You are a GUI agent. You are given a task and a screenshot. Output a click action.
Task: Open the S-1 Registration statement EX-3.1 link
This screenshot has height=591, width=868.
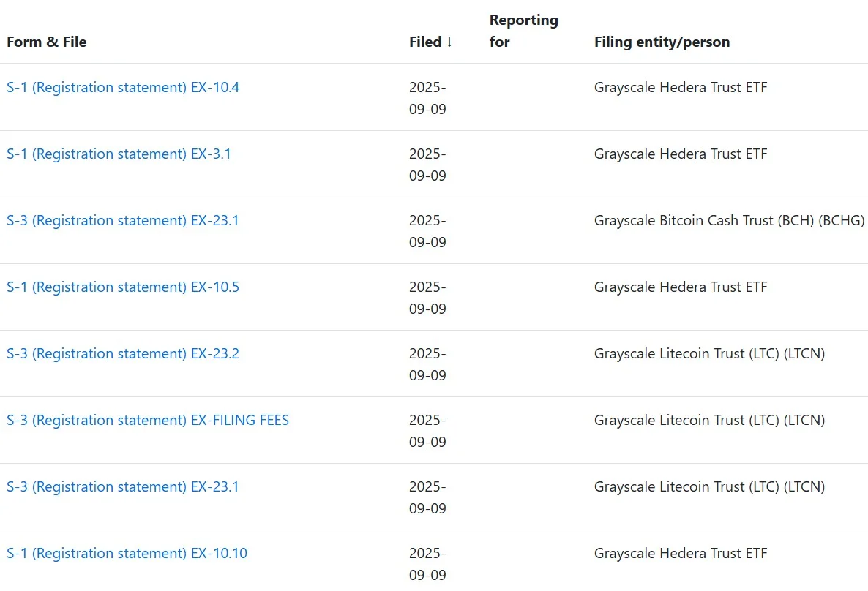tap(119, 154)
